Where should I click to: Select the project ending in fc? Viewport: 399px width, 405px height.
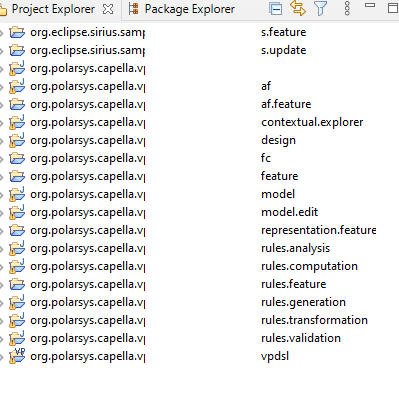click(150, 158)
